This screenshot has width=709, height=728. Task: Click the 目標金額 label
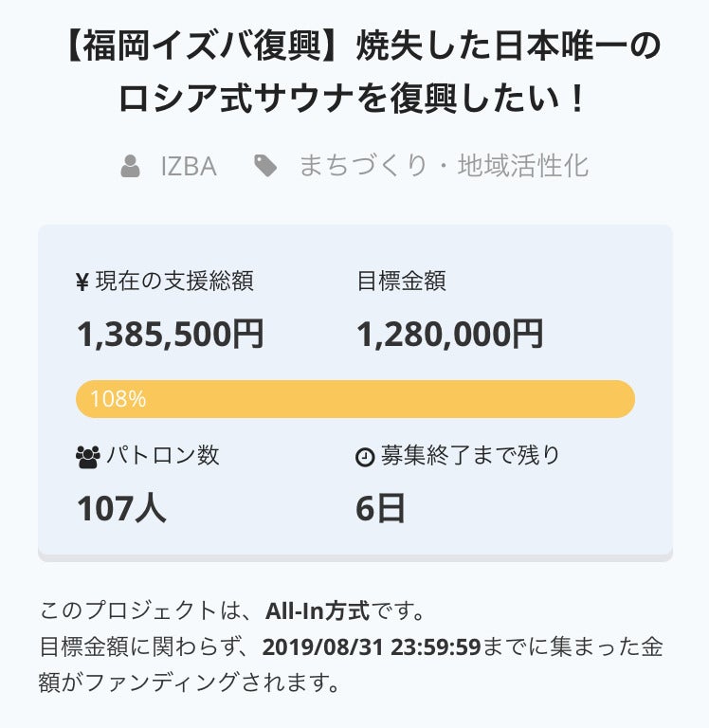point(401,282)
